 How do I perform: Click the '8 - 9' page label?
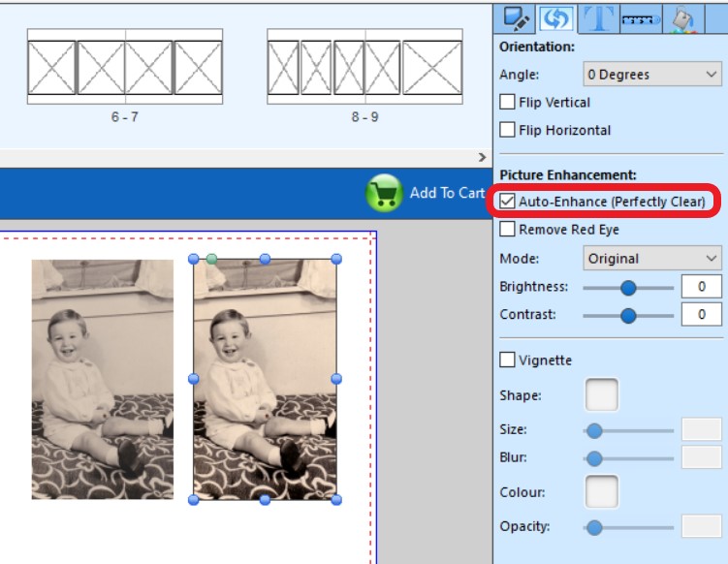click(x=364, y=117)
